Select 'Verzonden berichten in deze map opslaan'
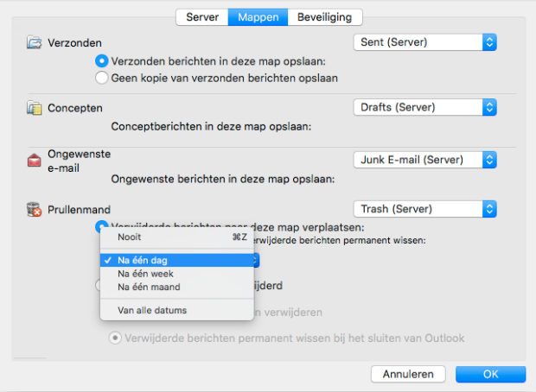The height and width of the screenshot is (392, 536). [x=102, y=60]
